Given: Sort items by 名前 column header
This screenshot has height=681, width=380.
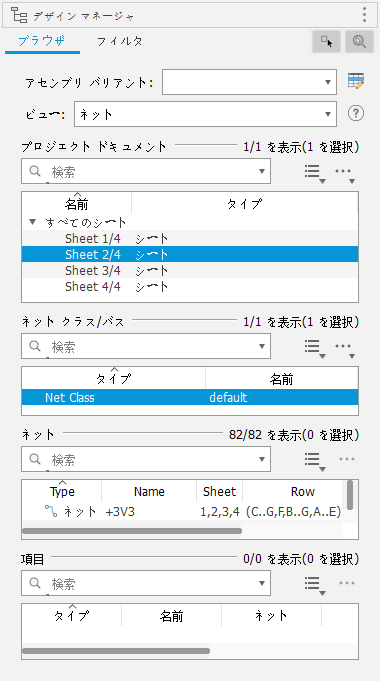Looking at the screenshot, I should click(172, 615).
